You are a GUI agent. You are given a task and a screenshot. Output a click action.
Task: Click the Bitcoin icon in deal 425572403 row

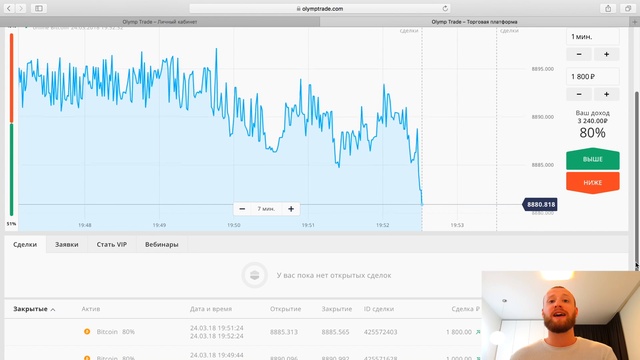[87, 332]
